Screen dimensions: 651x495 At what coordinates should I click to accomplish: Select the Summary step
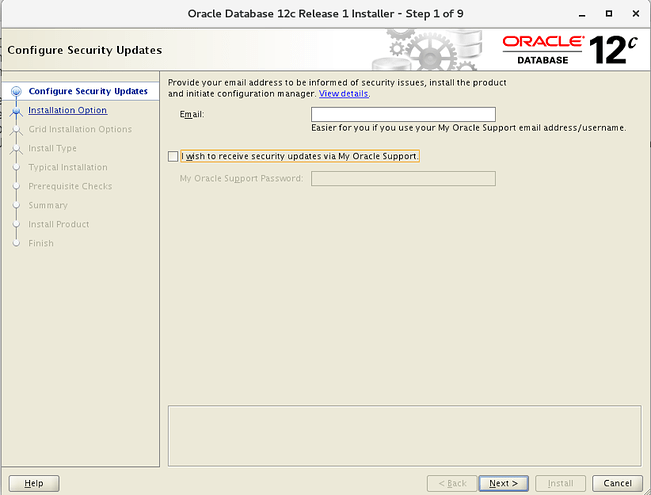(48, 206)
